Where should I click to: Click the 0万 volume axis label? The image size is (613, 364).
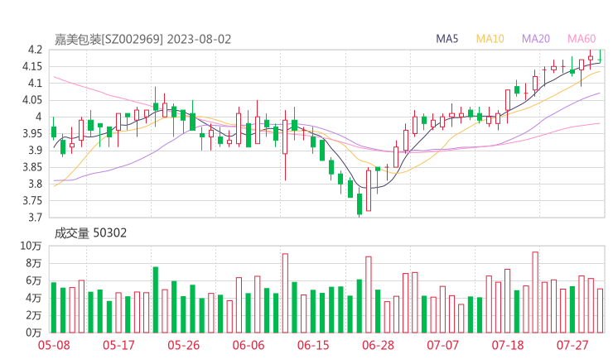[34, 333]
